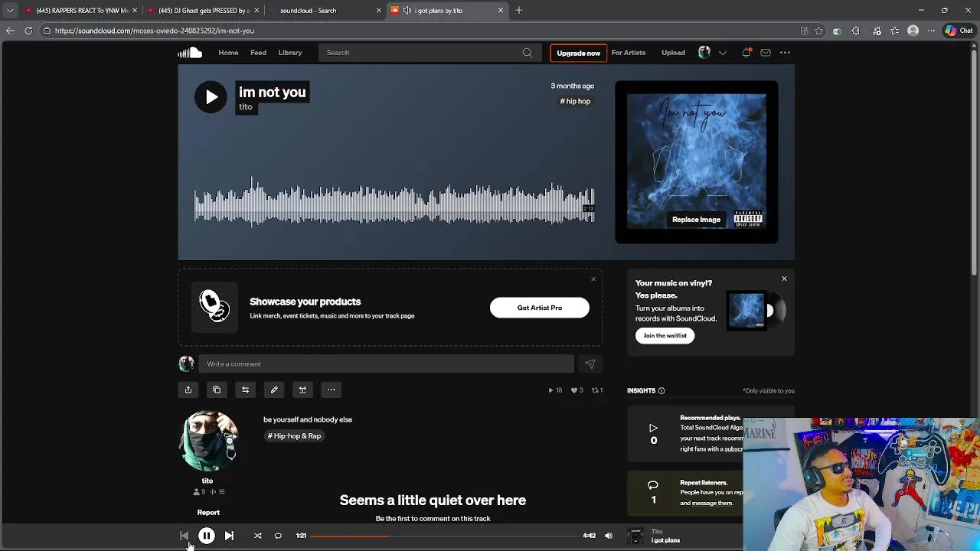
Task: Toggle shuffle in the player bar
Action: point(258,536)
